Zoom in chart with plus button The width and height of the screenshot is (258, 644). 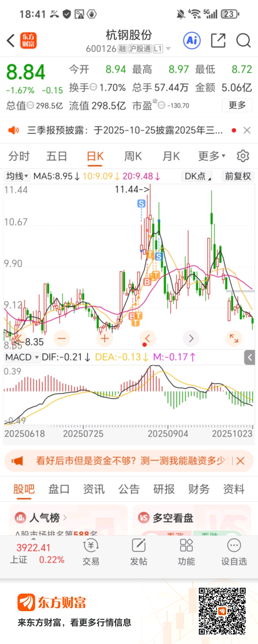point(105,339)
